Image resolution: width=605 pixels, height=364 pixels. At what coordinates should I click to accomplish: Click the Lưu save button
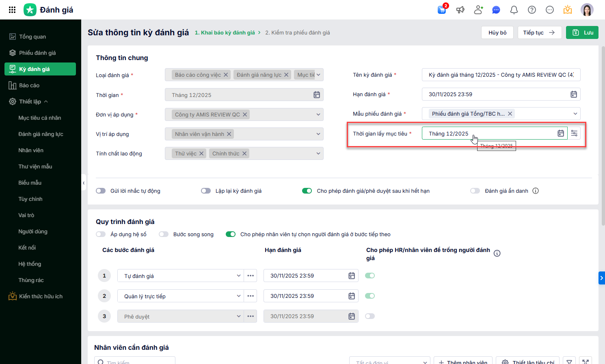click(582, 32)
